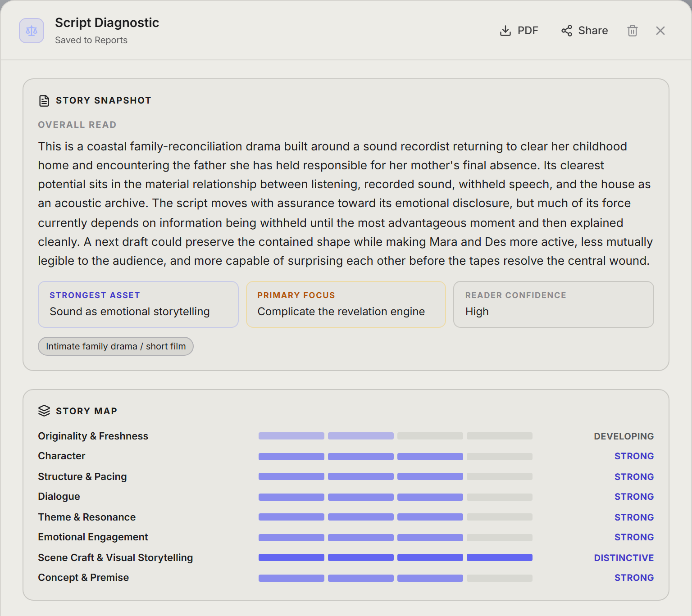Click the Intimate family drama genre tag
This screenshot has width=692, height=616.
tap(116, 346)
